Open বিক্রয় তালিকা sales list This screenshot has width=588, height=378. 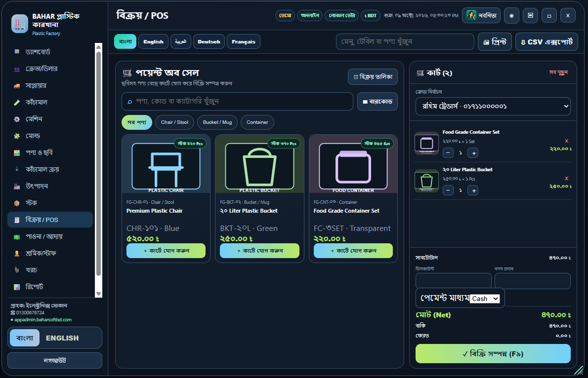click(373, 77)
